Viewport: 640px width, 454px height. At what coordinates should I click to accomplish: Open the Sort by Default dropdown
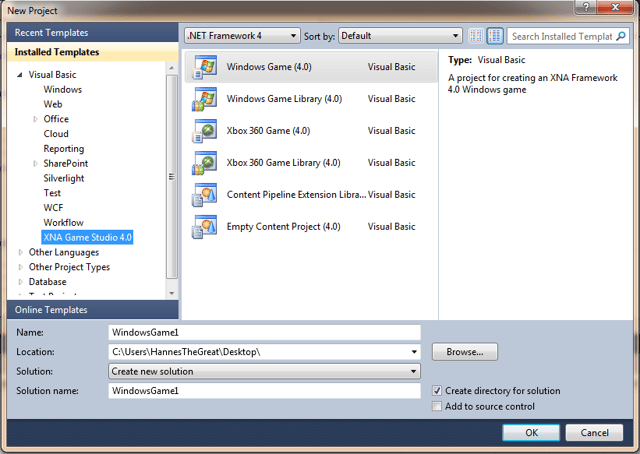click(400, 36)
